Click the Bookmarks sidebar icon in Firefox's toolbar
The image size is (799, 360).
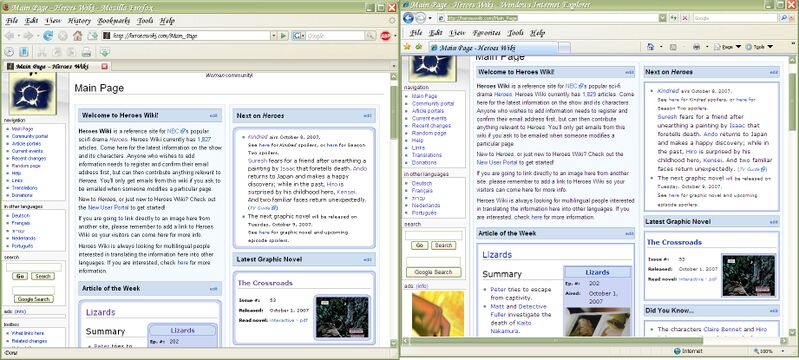[x=23, y=52]
